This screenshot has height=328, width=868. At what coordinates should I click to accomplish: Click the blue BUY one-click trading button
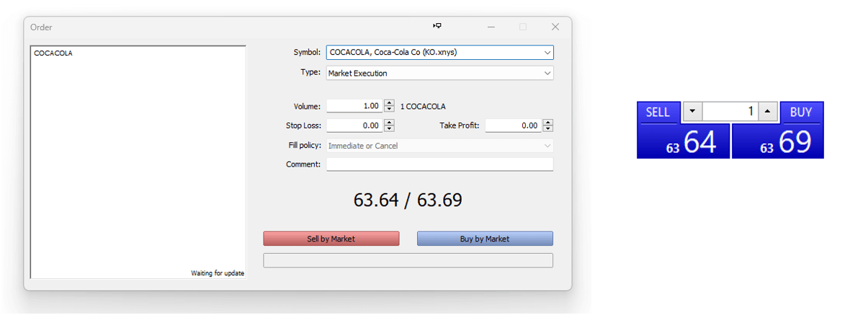tap(801, 112)
